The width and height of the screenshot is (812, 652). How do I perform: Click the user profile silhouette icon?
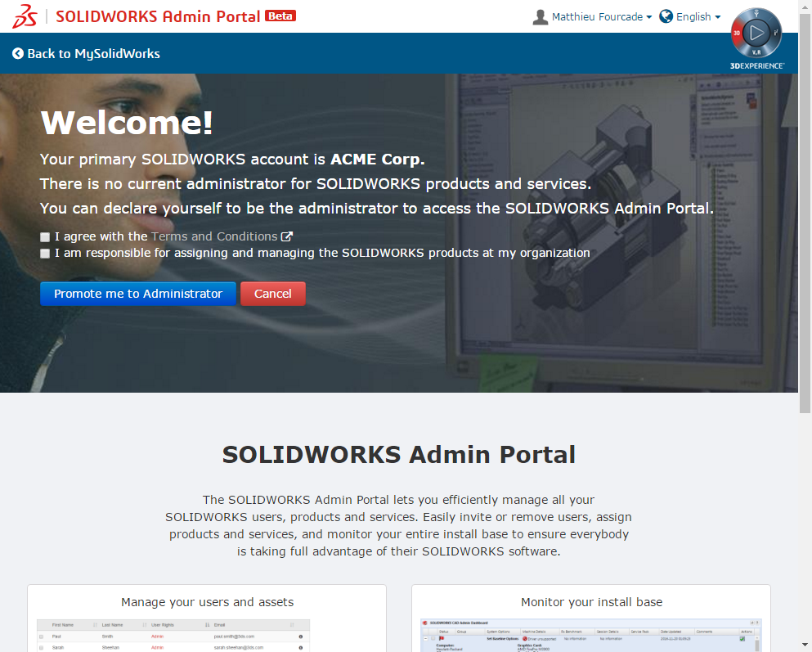coord(540,17)
